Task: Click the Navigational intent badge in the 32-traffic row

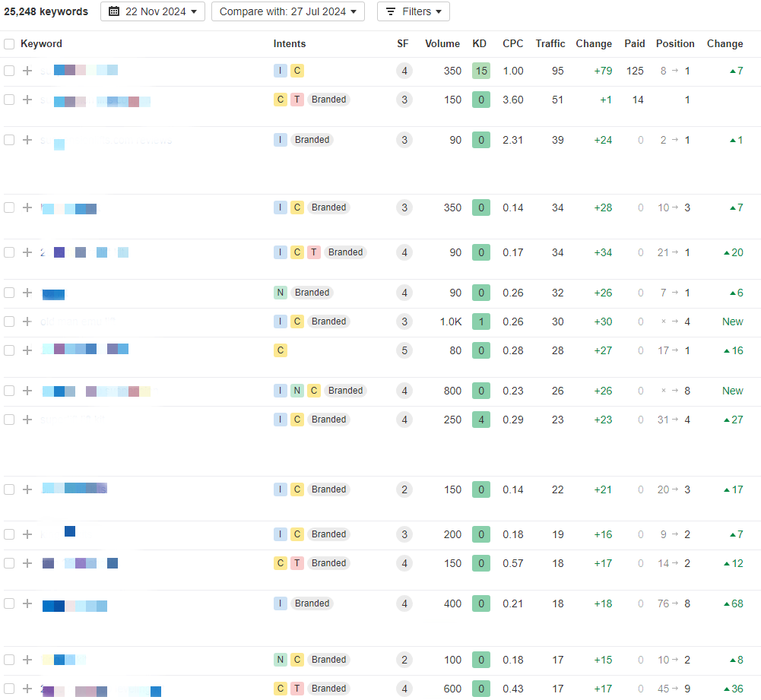Action: point(281,293)
